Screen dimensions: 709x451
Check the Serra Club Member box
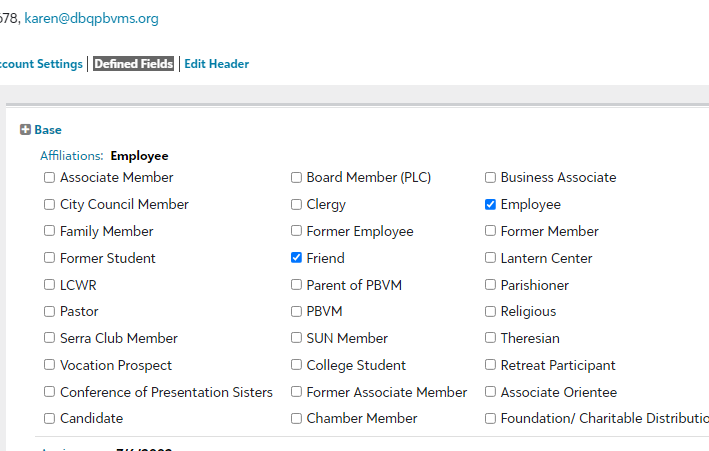click(x=50, y=339)
